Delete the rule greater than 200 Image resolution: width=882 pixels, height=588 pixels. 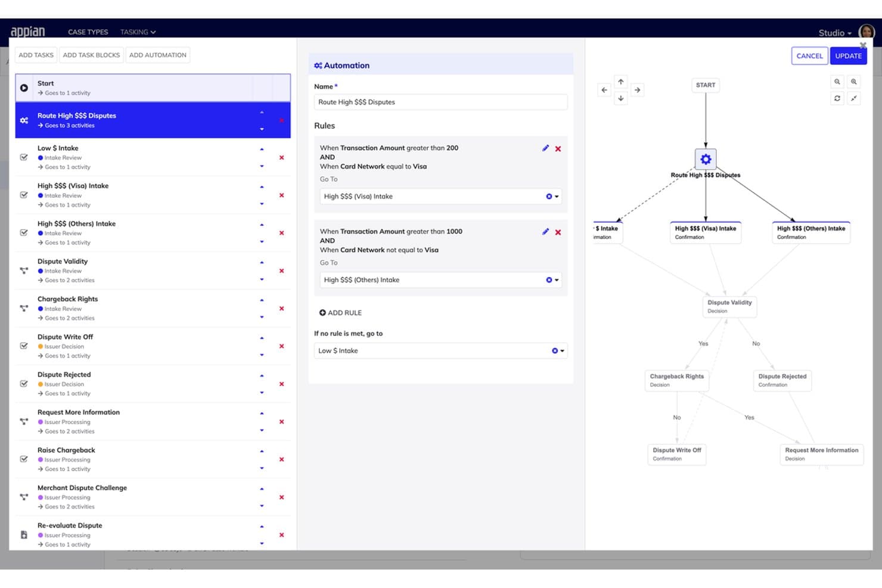pos(558,149)
